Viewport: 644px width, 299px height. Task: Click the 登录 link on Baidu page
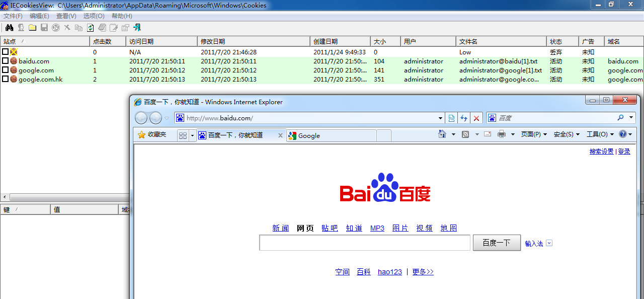[624, 152]
